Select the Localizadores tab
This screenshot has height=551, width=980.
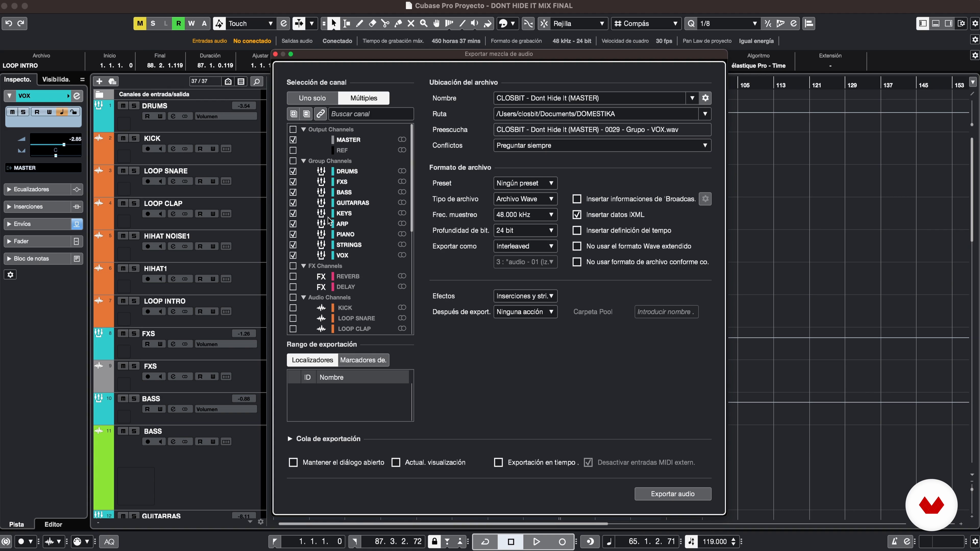click(312, 360)
